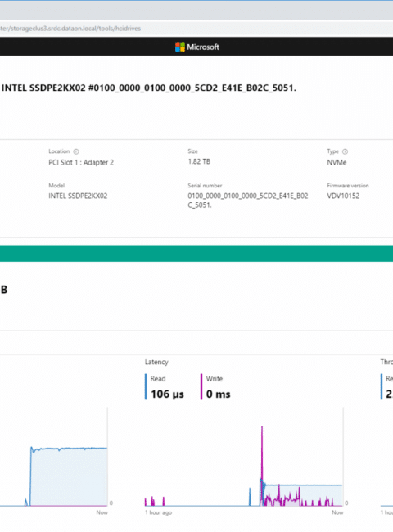Screen dimensions: 393x532
Task: Click the 'Firmware version' field label
Action: [348, 186]
